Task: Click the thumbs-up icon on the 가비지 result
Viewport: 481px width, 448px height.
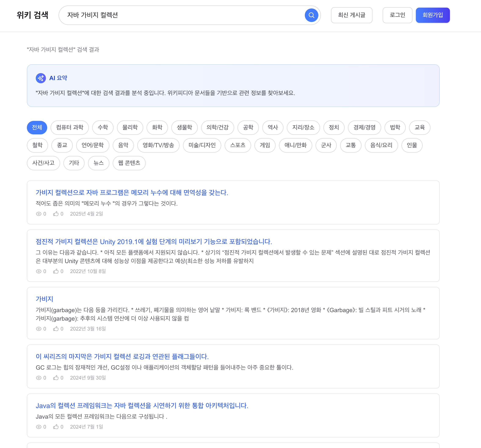Action: click(56, 329)
